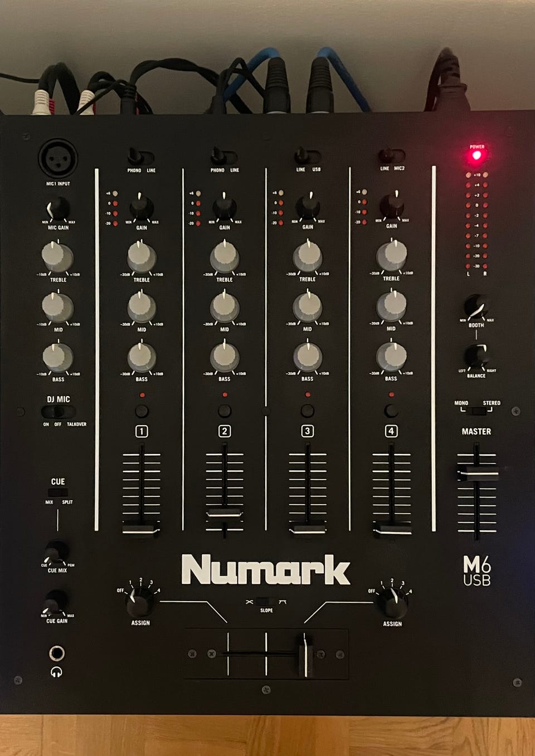Screen dimensions: 535x756
Task: Toggle channel 2 PHONO/LINE input switch
Action: [x=223, y=155]
